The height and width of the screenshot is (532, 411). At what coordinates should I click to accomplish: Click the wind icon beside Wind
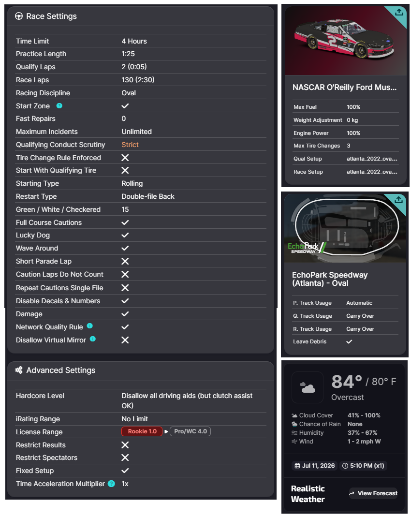(294, 442)
